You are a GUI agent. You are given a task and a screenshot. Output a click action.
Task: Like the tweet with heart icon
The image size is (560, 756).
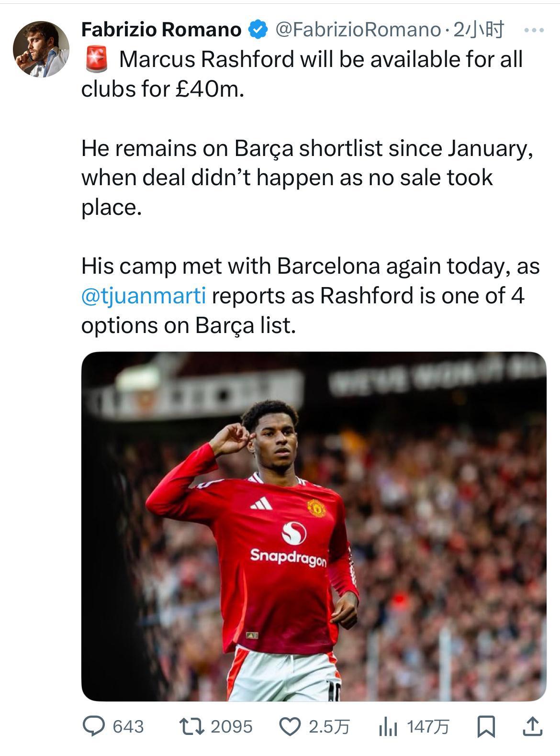pos(289,727)
